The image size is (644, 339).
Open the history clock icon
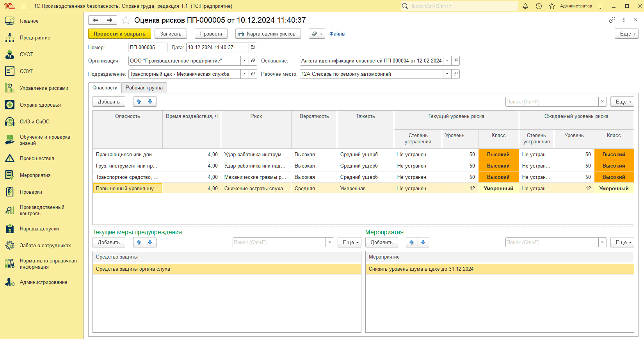[539, 6]
